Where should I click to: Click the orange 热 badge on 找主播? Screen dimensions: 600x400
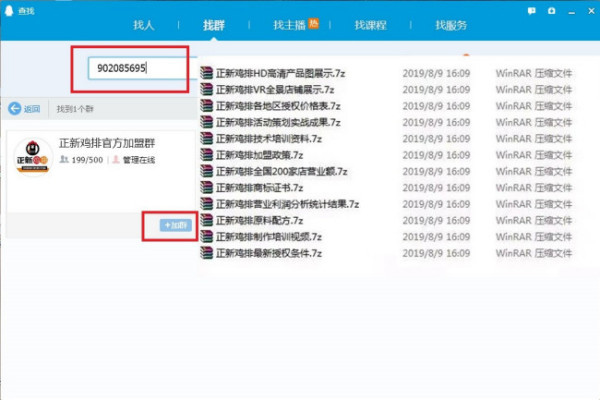pos(314,23)
